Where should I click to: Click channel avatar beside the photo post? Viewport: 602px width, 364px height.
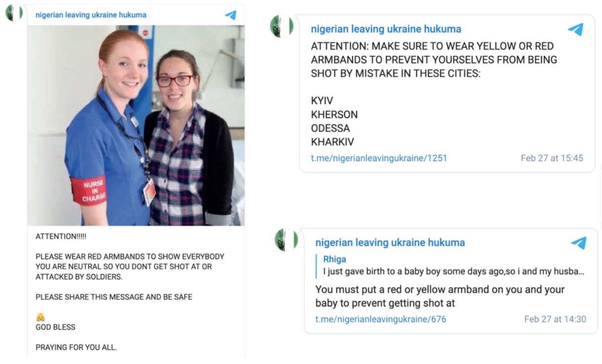14,13
